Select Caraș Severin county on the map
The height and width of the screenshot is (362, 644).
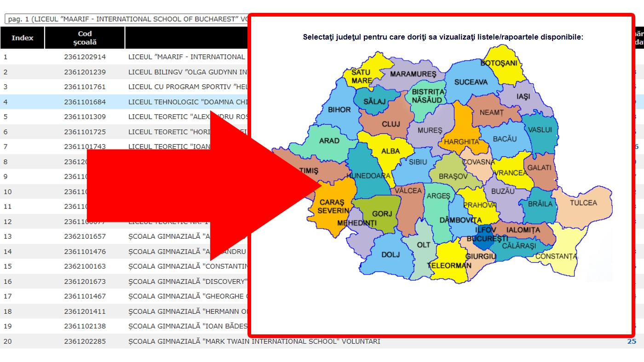coord(334,207)
